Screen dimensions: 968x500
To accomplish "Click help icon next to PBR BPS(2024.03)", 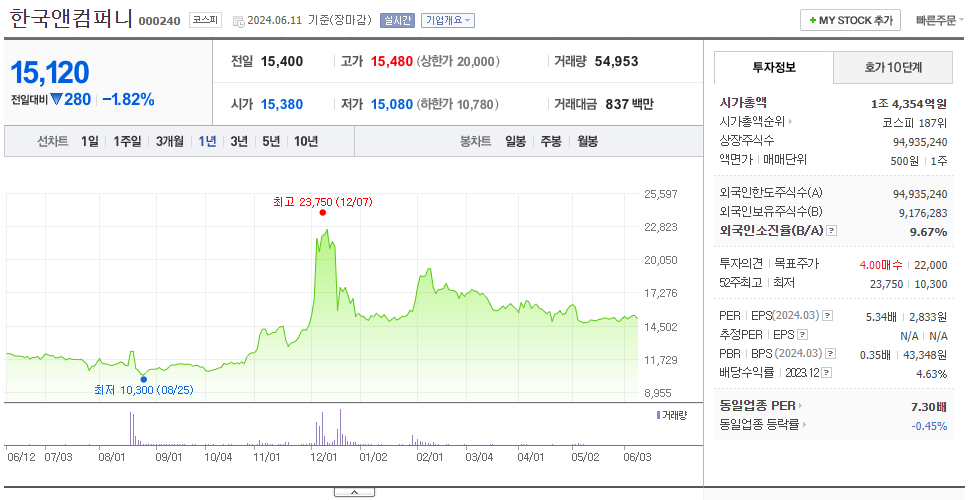I will pos(832,354).
